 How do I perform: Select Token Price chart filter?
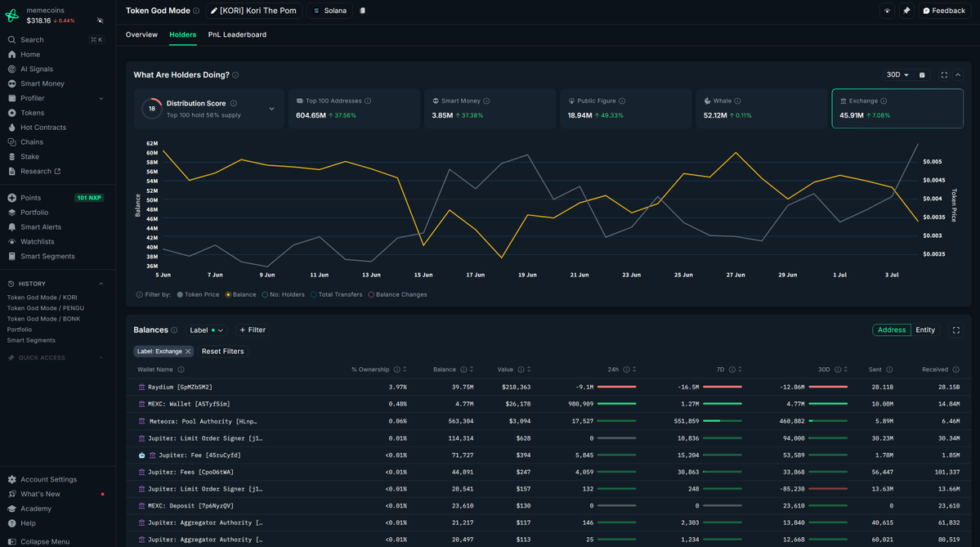pyautogui.click(x=198, y=294)
